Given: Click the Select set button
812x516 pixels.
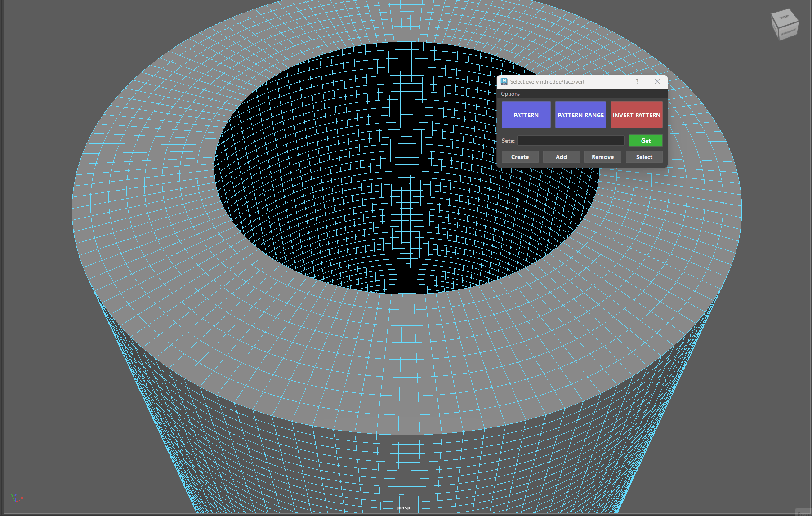Looking at the screenshot, I should tap(644, 157).
